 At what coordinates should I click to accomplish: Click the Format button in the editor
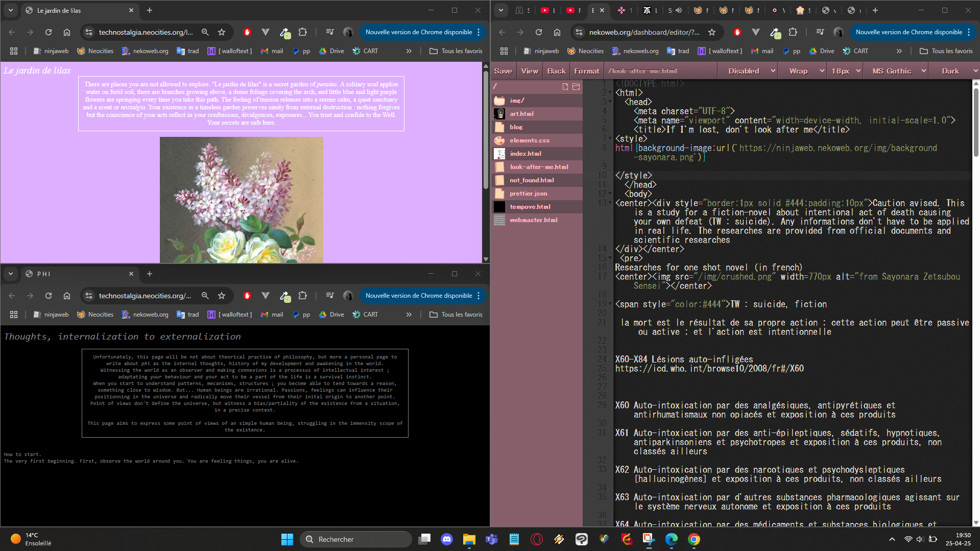pyautogui.click(x=587, y=71)
